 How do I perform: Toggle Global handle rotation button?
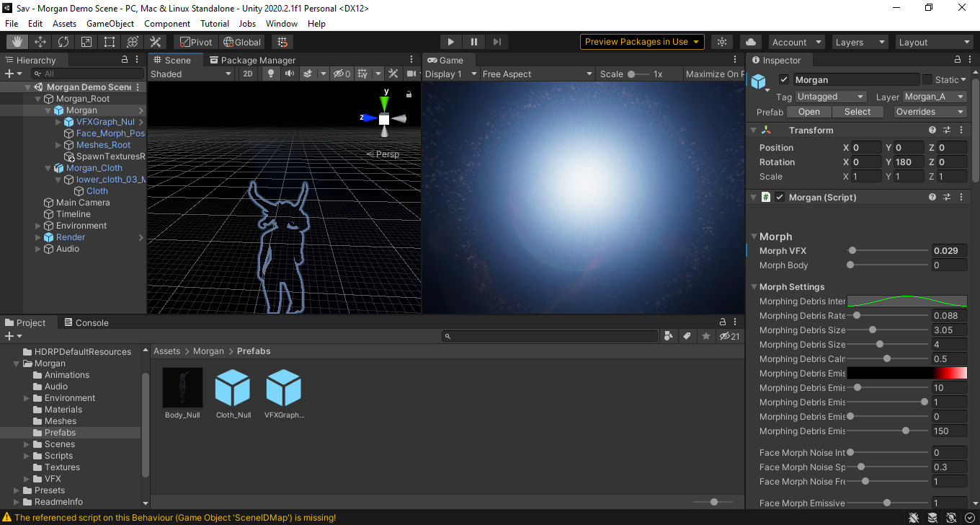click(241, 42)
